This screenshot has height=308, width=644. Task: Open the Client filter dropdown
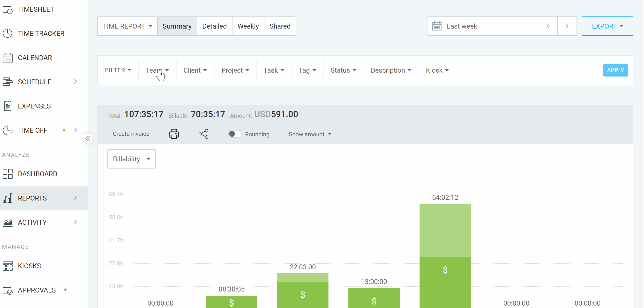point(195,70)
